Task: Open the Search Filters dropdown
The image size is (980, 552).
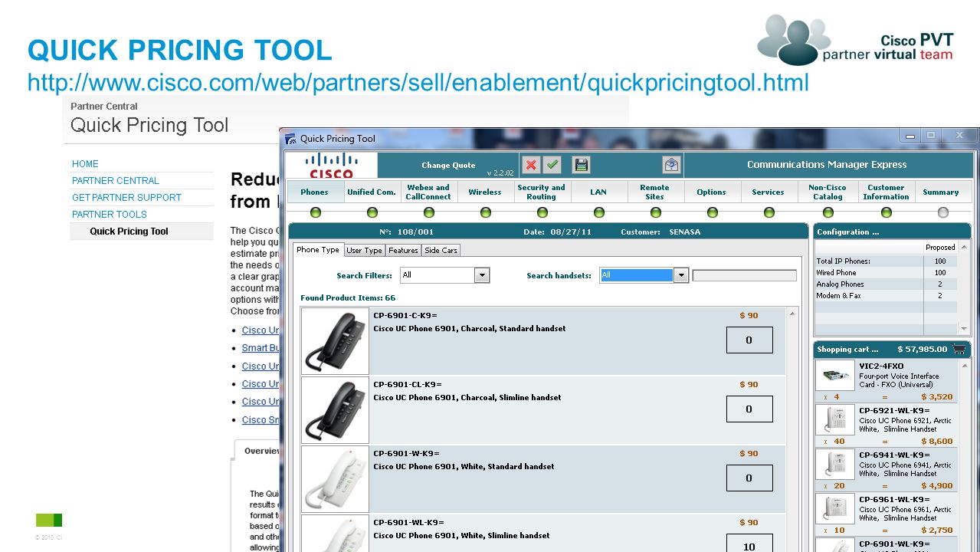Action: tap(482, 275)
